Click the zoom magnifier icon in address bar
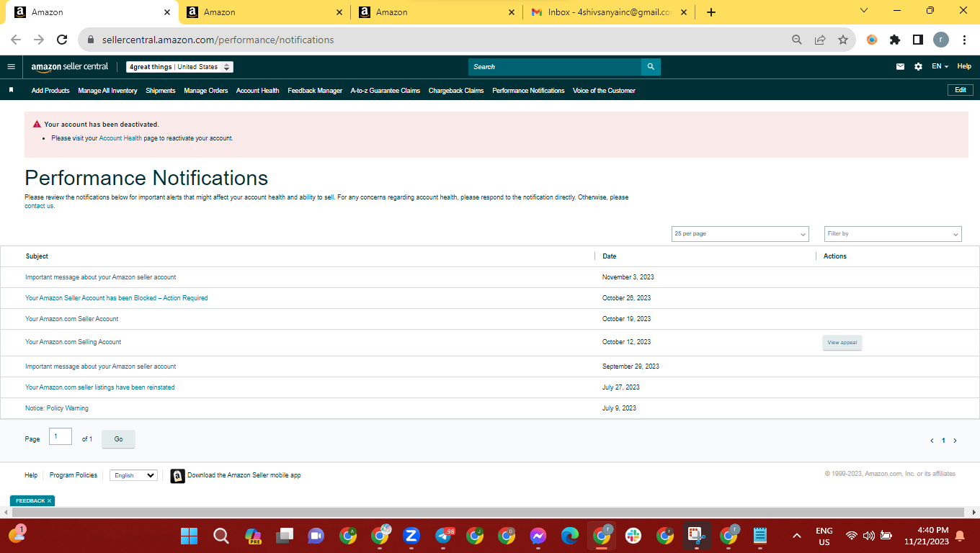The width and height of the screenshot is (980, 553). click(797, 40)
